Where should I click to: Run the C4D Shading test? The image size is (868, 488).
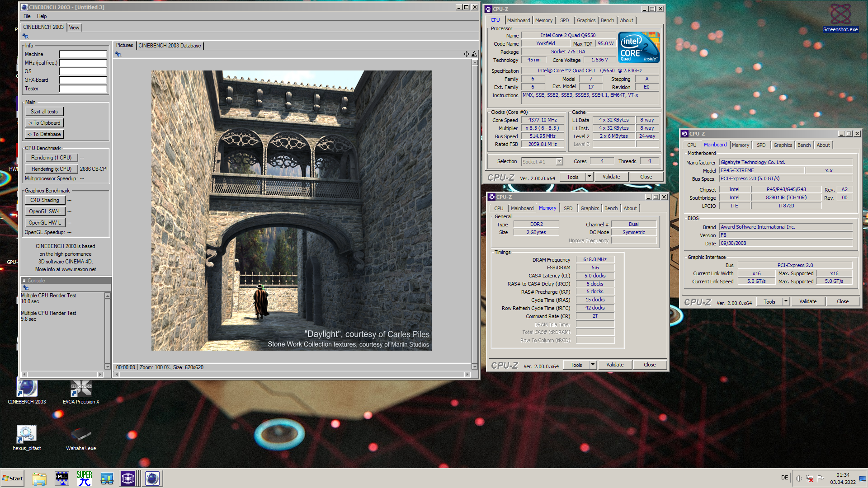click(45, 200)
